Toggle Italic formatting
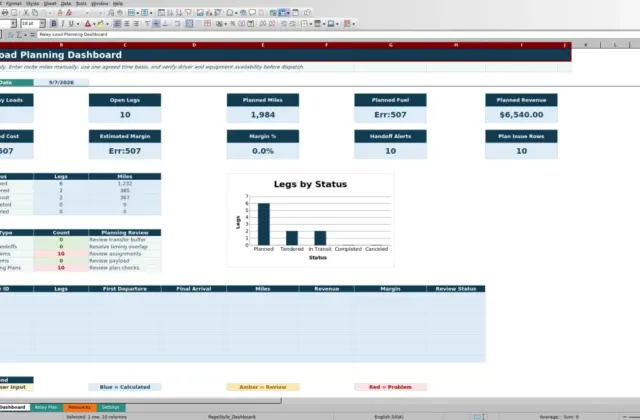 pos(62,24)
